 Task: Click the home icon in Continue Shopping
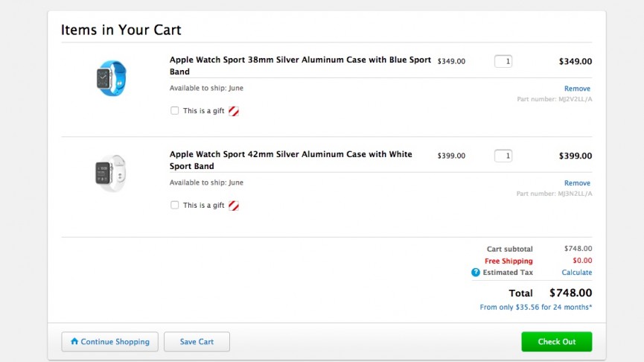74,341
